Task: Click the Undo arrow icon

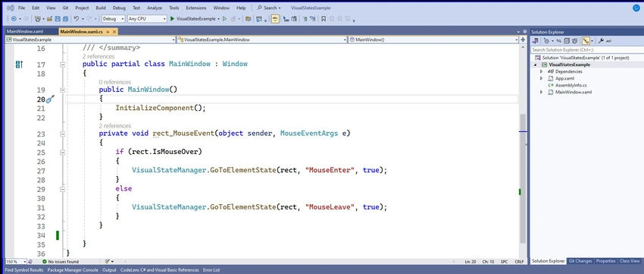Action: point(77,18)
